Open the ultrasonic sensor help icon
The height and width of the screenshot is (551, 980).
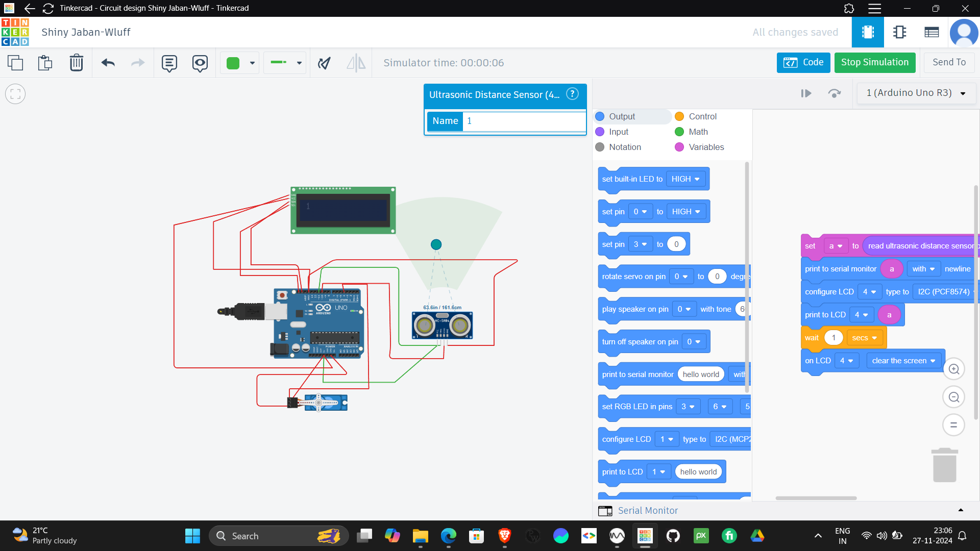[572, 94]
